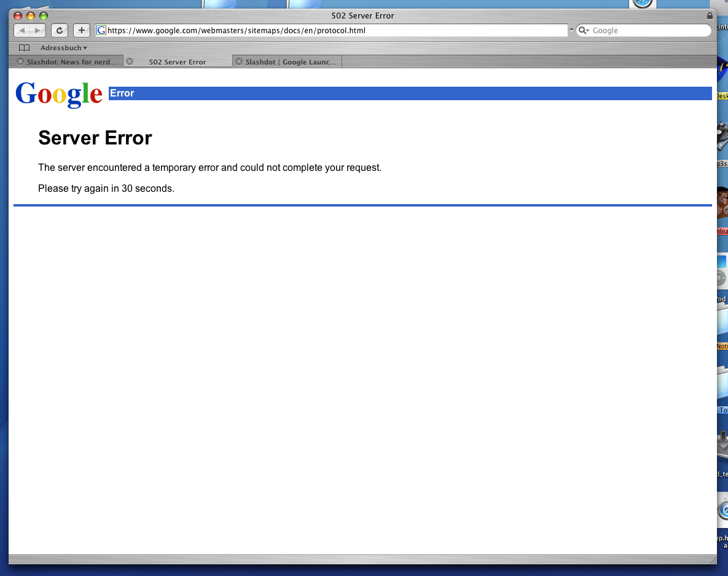This screenshot has height=576, width=728.
Task: Click the window resize grip corner
Action: (x=713, y=560)
